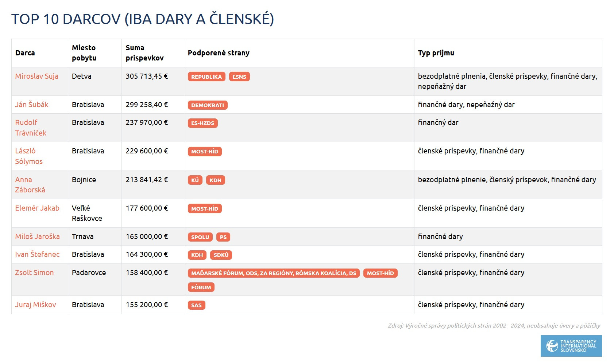Screen dimensions: 614x364
Task: Click the SPOLU party badge
Action: pyautogui.click(x=200, y=237)
